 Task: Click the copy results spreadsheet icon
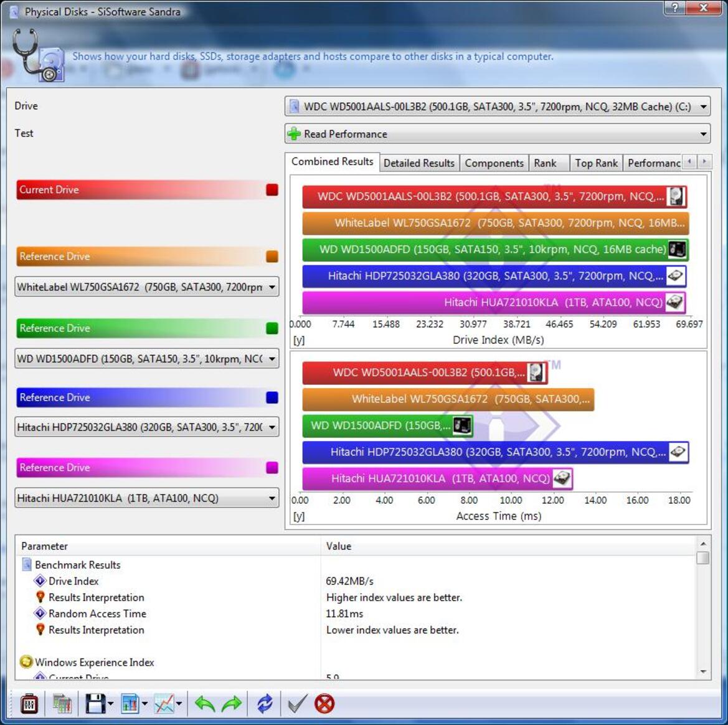pos(62,704)
